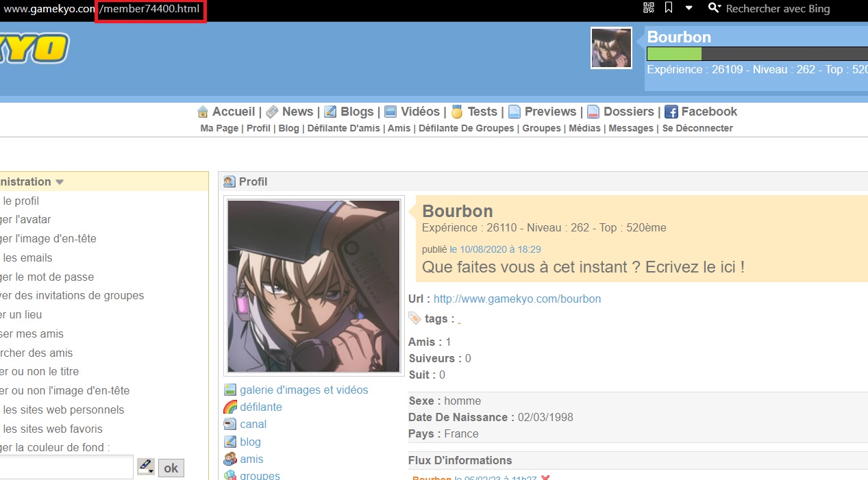
Task: Click the Facebook logo icon
Action: click(671, 112)
